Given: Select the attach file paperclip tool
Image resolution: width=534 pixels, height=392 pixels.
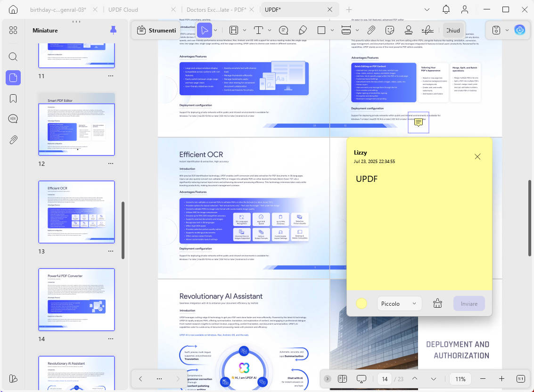Looking at the screenshot, I should pyautogui.click(x=371, y=30).
